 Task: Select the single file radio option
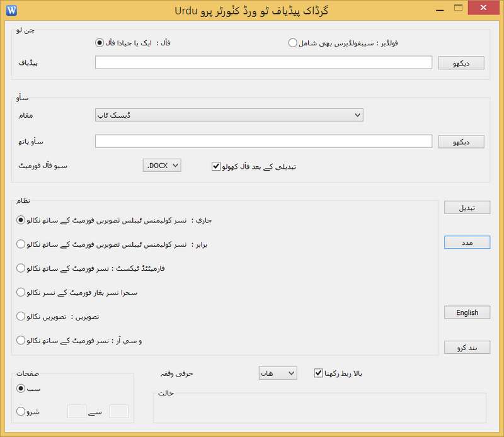pyautogui.click(x=99, y=43)
